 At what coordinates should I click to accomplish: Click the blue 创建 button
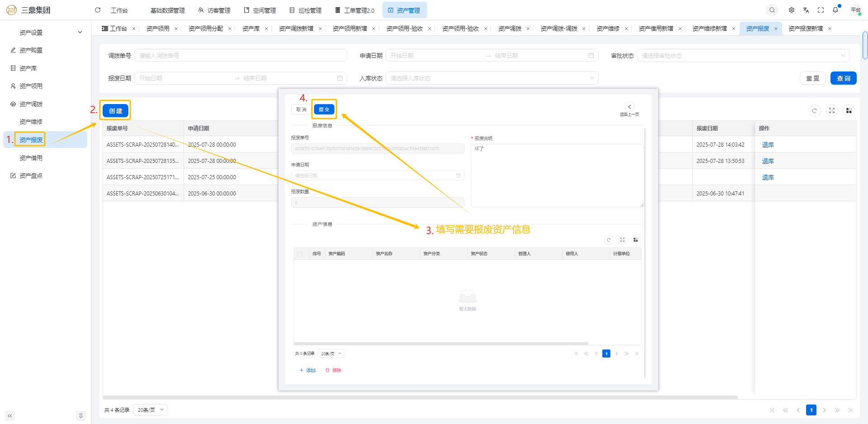[115, 111]
